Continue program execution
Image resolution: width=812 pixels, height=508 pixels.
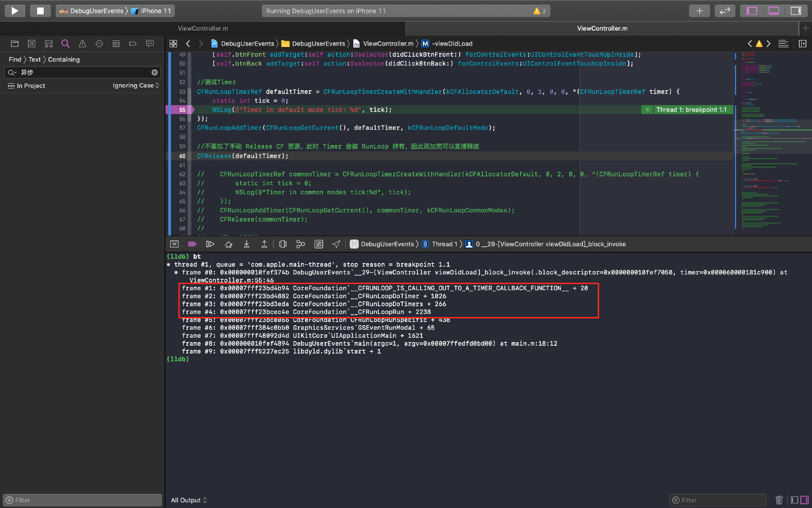[210, 244]
